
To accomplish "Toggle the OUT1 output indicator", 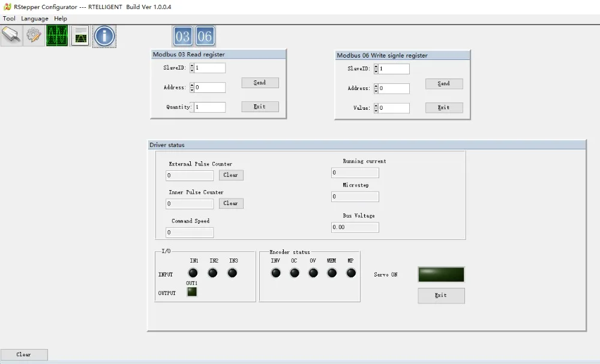I will pyautogui.click(x=192, y=292).
